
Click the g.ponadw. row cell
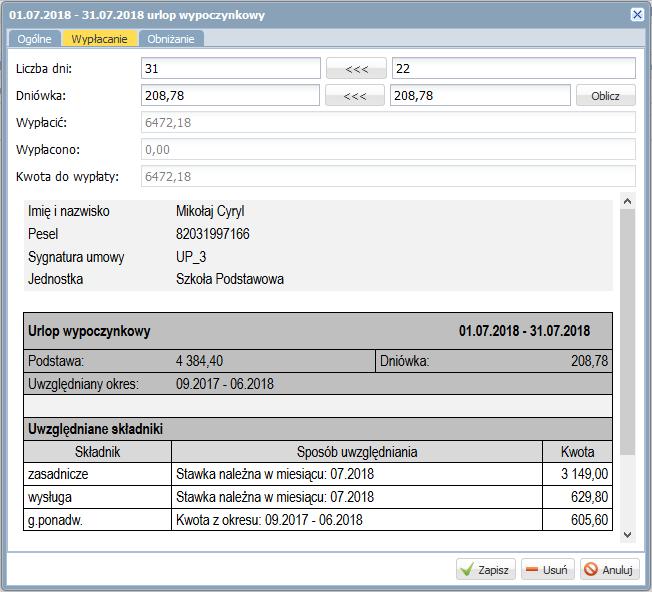[97, 520]
